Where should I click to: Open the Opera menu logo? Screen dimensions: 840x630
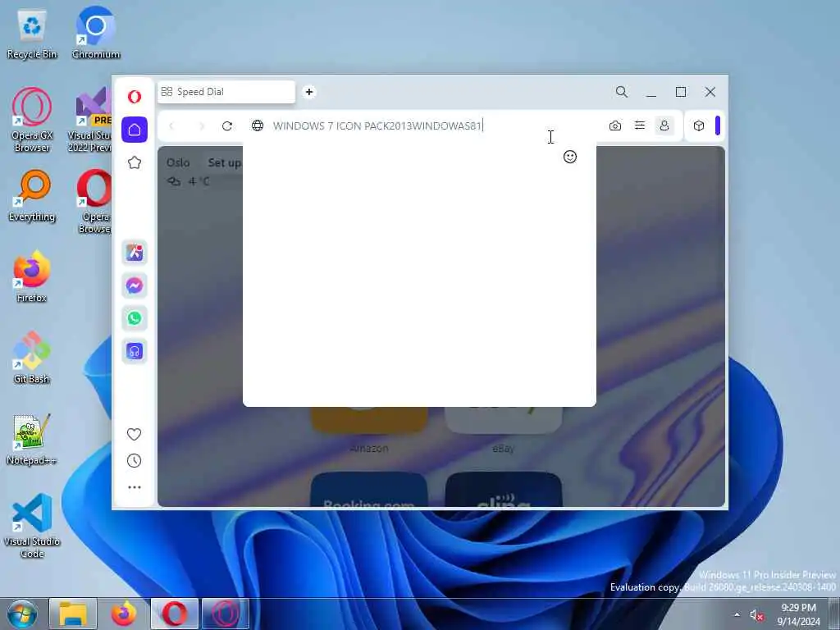135,97
